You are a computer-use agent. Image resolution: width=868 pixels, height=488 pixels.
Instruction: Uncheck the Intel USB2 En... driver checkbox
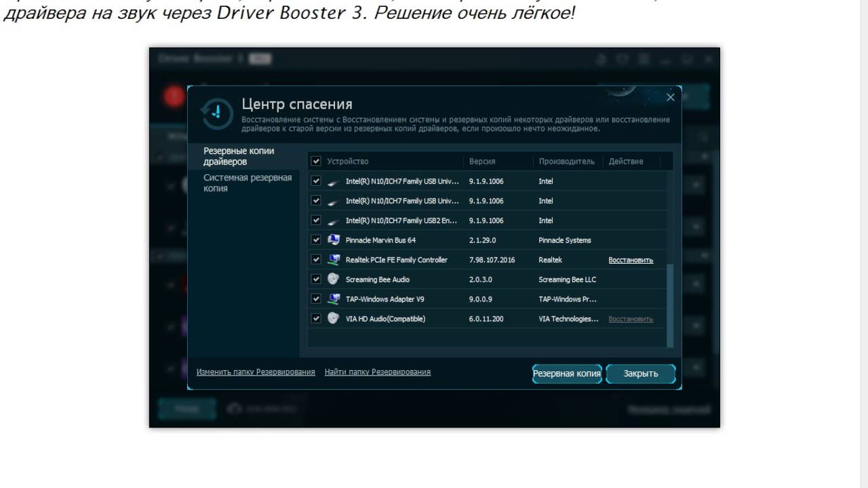316,220
